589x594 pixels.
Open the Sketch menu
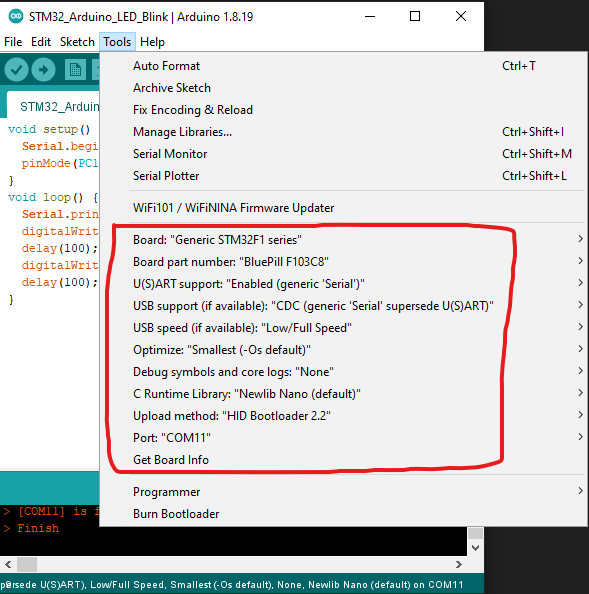[x=77, y=42]
